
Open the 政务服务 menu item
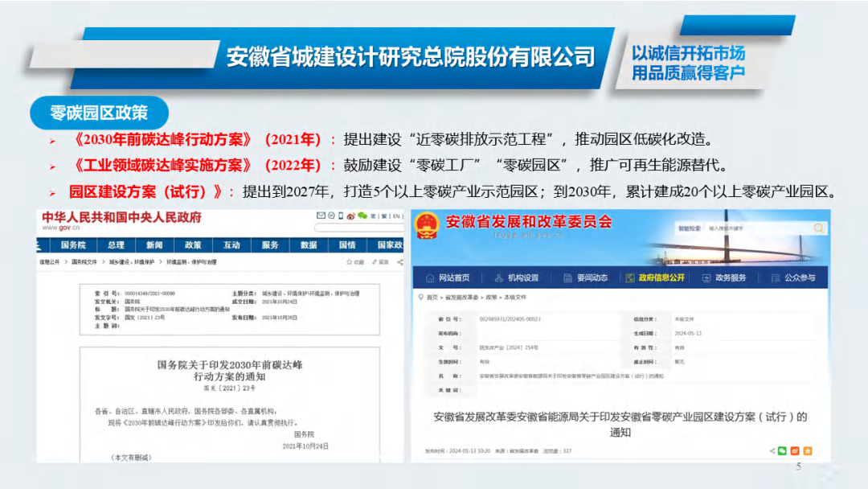[x=725, y=277]
